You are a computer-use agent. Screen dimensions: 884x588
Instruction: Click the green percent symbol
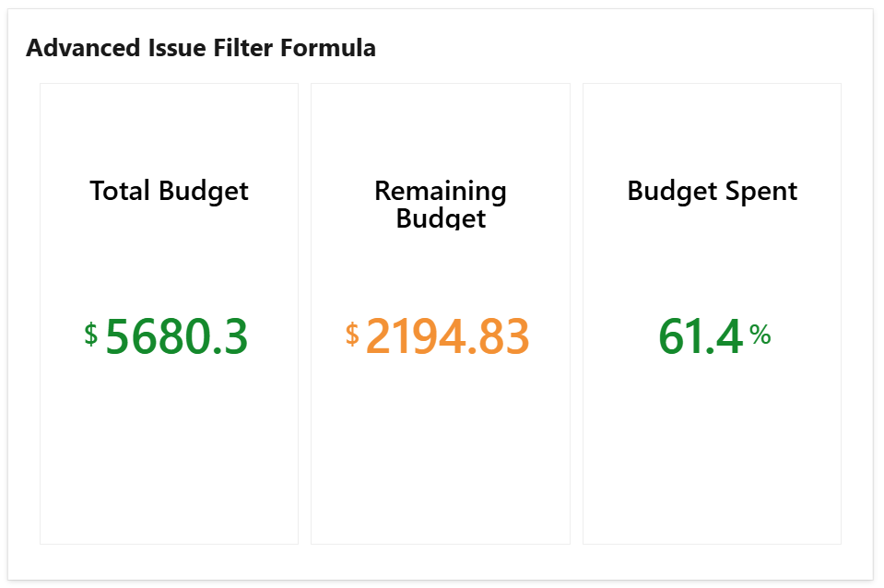click(760, 335)
